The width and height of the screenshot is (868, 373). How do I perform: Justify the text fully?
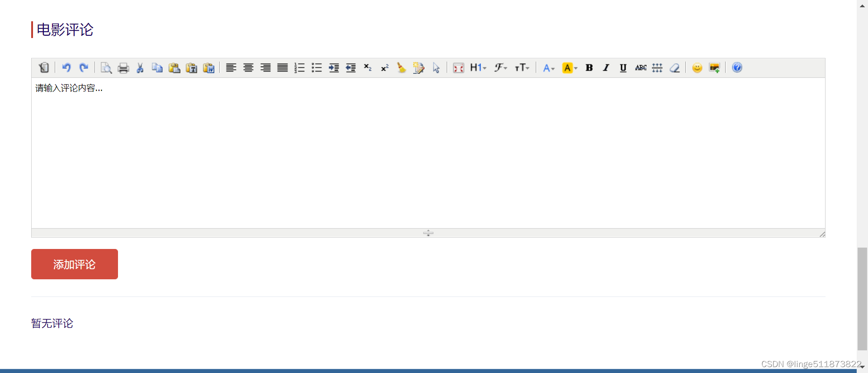coord(283,67)
